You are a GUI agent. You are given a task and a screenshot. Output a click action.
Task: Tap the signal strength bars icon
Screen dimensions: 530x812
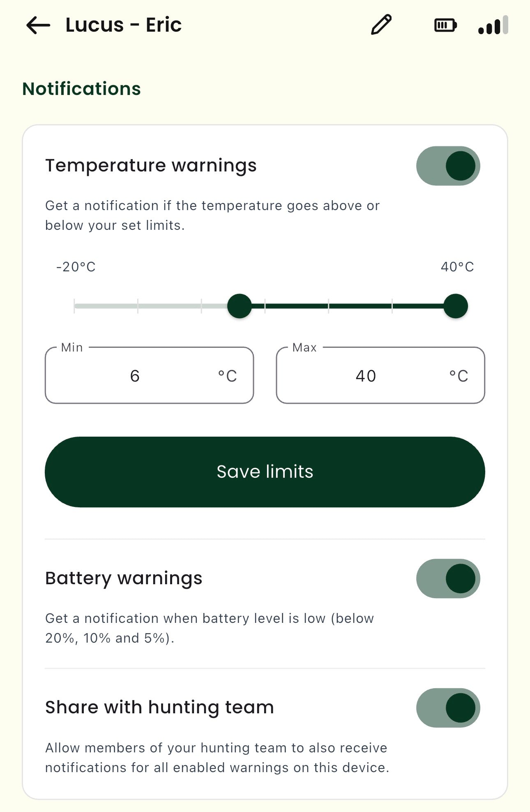click(493, 25)
